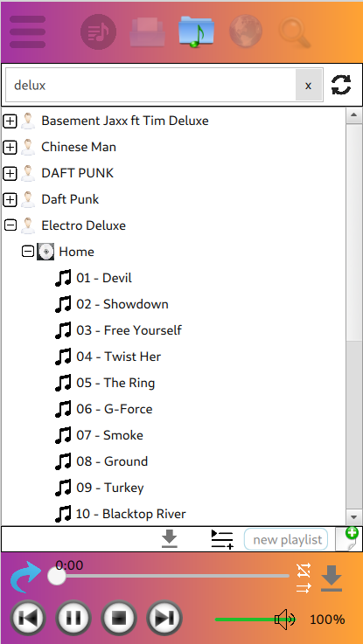Collapse the Electro Deluxe artist node
Viewport: 363px width, 644px height.
pyautogui.click(x=10, y=225)
